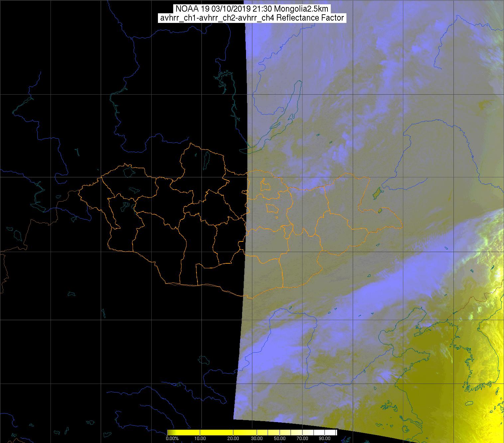
Task: Click the '50.00' colorbar label
Action: 280,438
